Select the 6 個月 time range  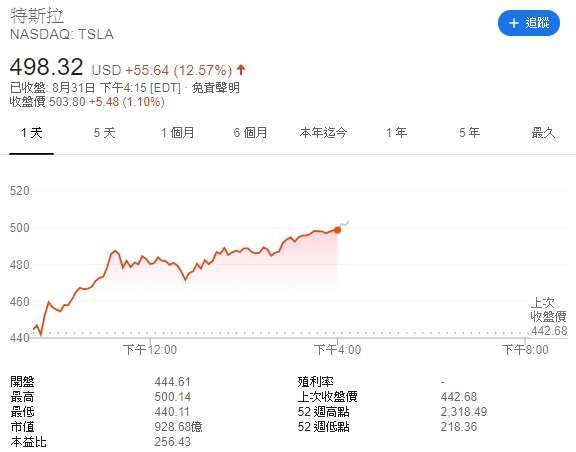pyautogui.click(x=250, y=133)
